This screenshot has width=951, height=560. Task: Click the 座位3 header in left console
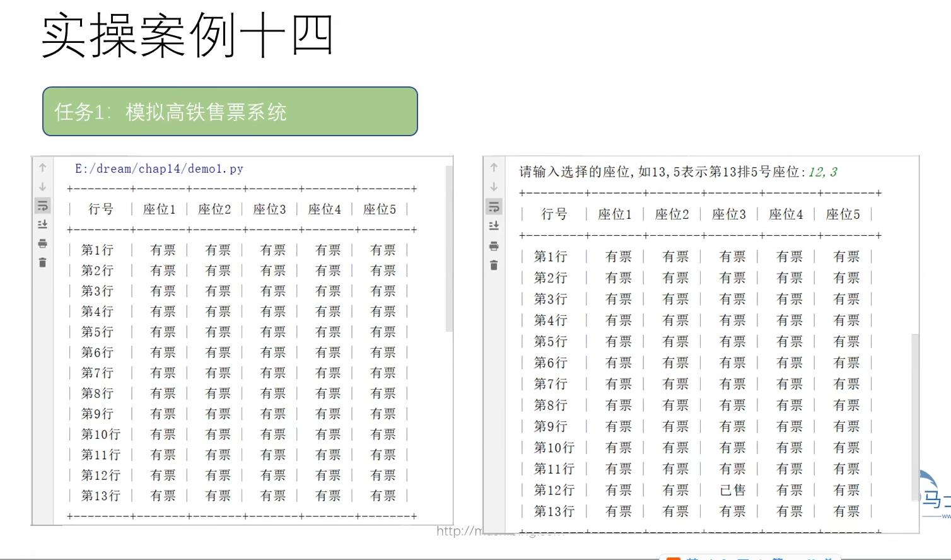[269, 209]
